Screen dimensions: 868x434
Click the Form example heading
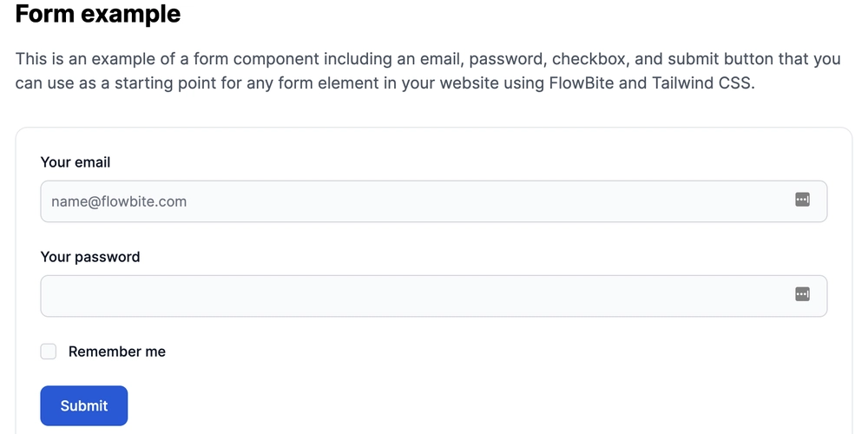coord(98,13)
